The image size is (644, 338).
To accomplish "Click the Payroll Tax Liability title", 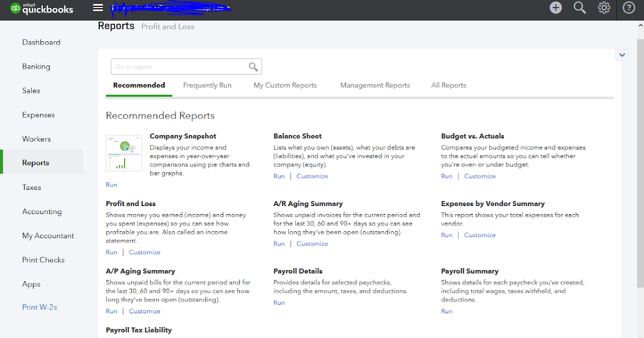I will (x=139, y=330).
